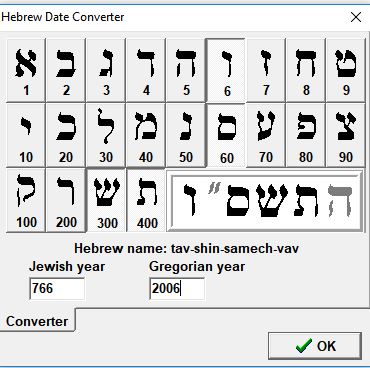Choose the Tsadi letter valued 90

[x=345, y=135]
